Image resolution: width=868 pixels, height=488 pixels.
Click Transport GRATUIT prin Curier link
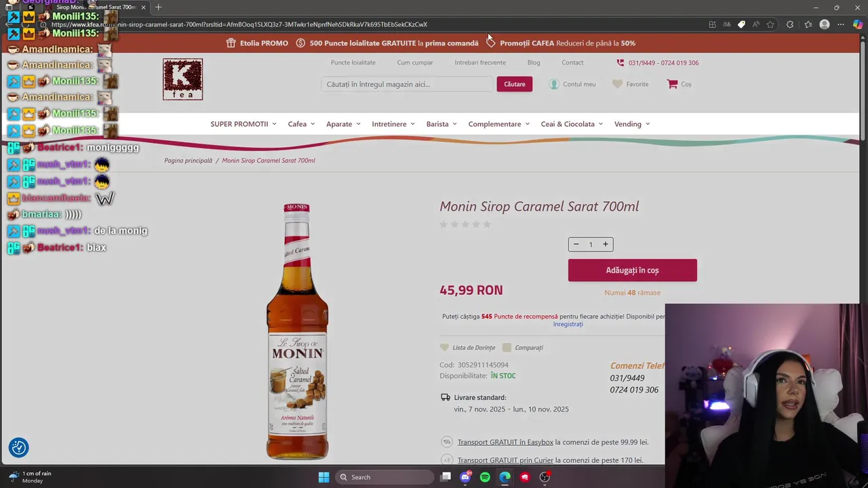(x=505, y=460)
